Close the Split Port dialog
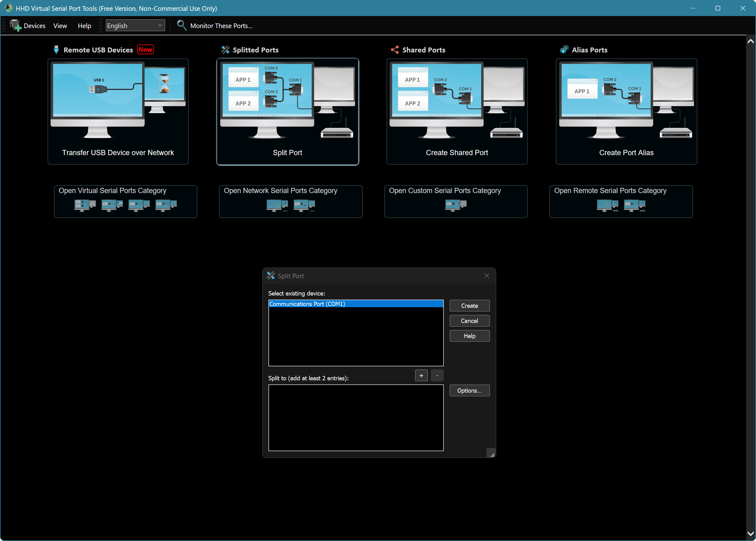This screenshot has width=756, height=541. click(x=486, y=275)
